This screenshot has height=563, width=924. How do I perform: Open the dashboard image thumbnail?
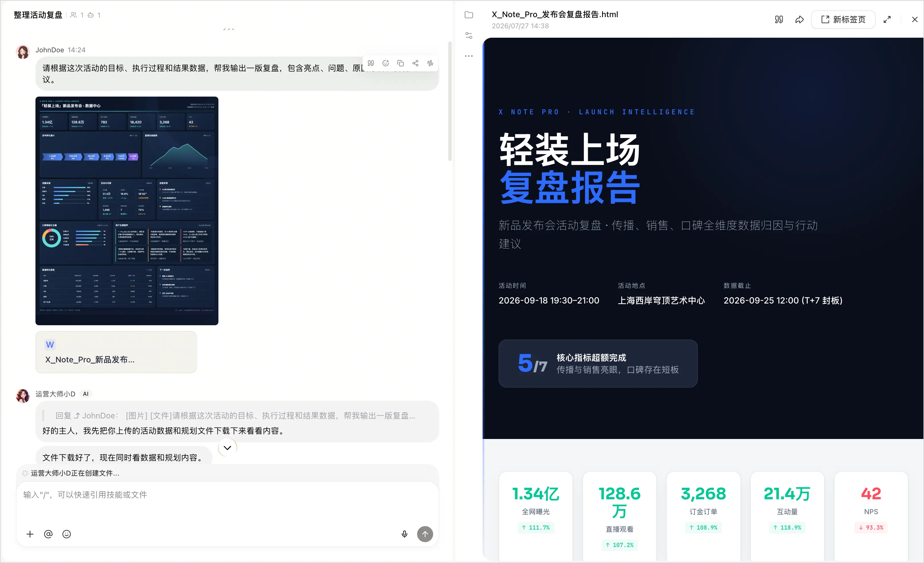(x=127, y=211)
